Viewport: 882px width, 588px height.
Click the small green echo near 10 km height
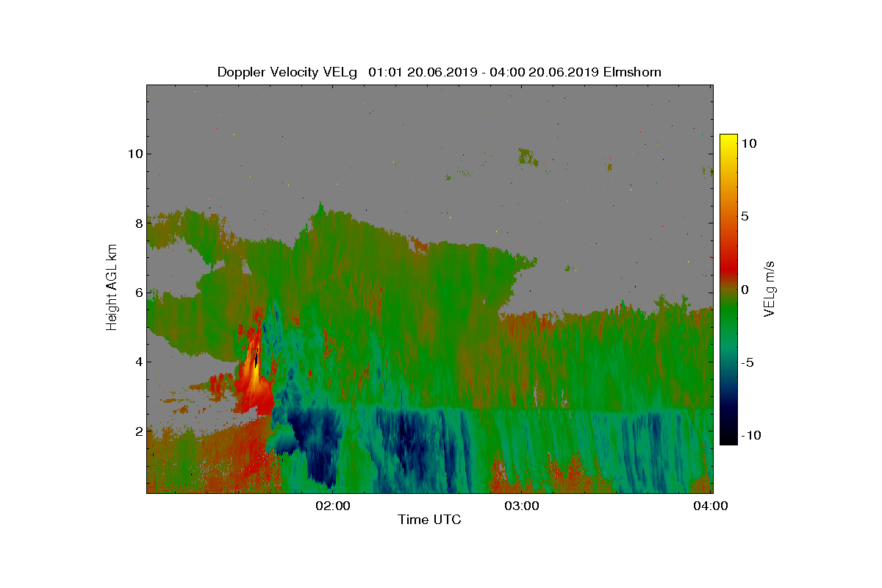click(x=528, y=156)
